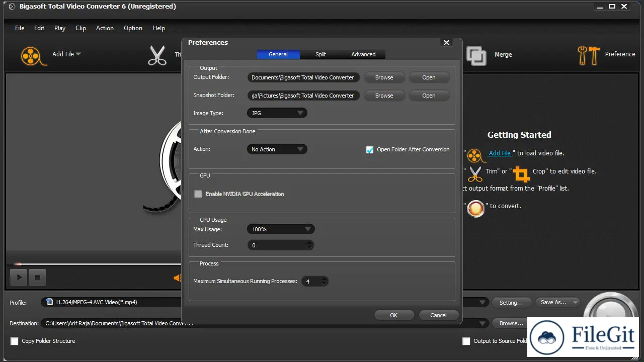The image size is (644, 362).
Task: Click the Add File link in Getting Started
Action: [500, 153]
